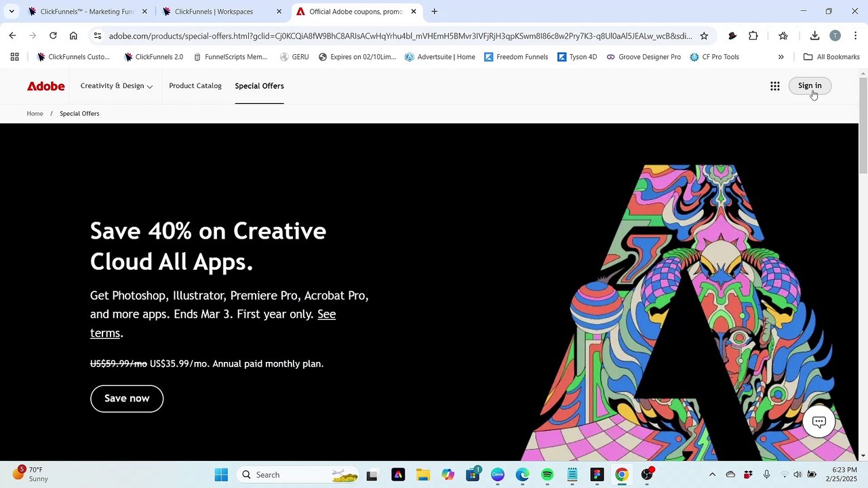Open Canva from taskbar
868x488 pixels.
[x=498, y=474]
